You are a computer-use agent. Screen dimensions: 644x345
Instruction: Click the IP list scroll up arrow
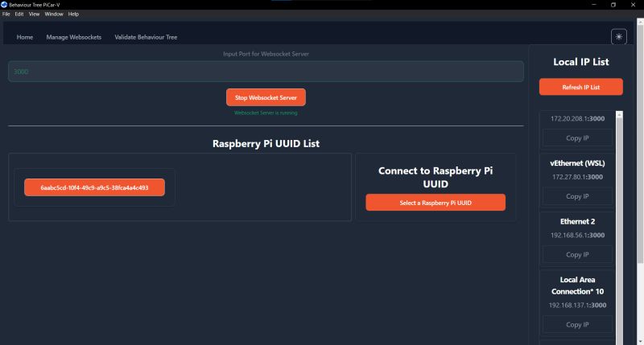pos(619,114)
